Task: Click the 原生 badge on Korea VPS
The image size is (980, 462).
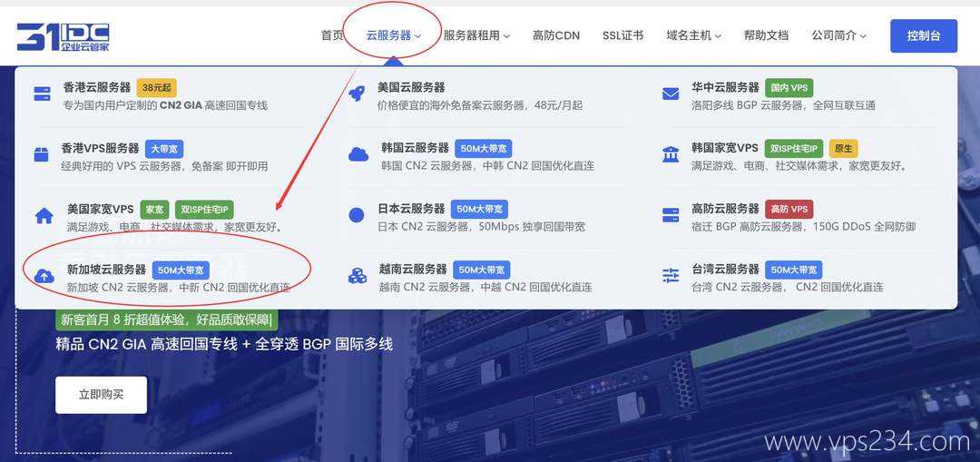Action: pos(844,149)
